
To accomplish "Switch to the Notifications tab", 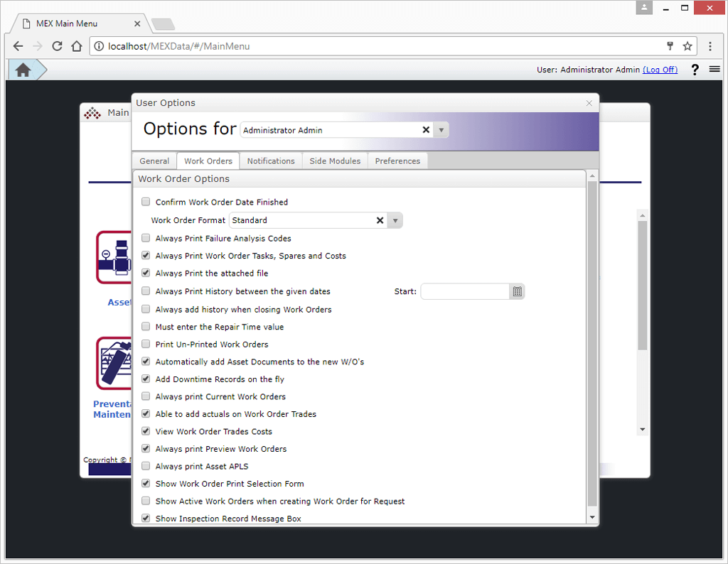I will pos(271,161).
